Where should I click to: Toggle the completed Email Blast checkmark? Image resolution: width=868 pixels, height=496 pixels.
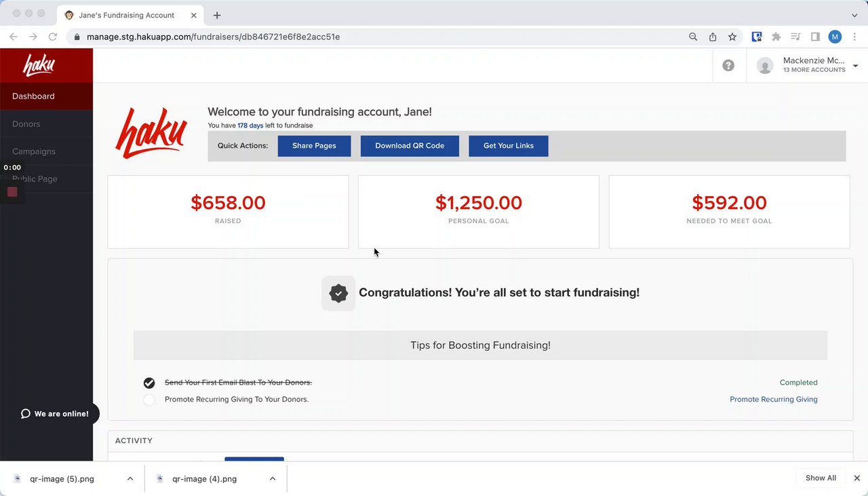pyautogui.click(x=149, y=383)
